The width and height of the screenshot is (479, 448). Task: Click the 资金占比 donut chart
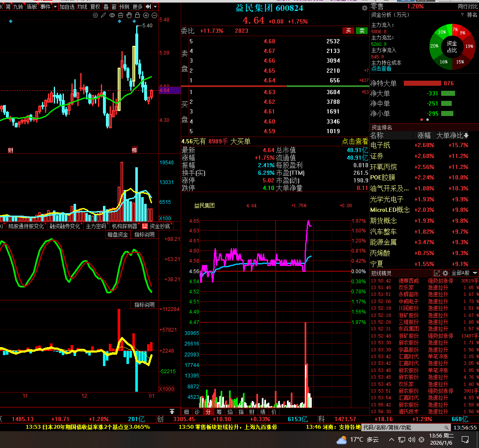[x=452, y=47]
